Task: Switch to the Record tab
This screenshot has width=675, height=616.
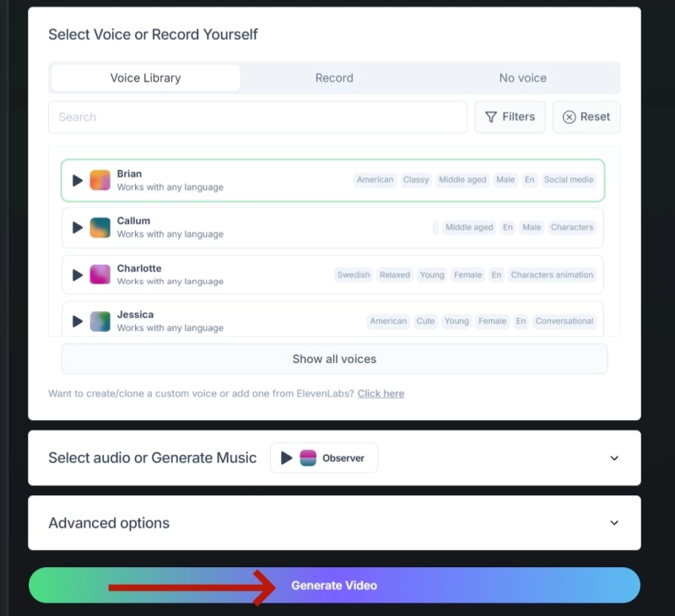Action: 334,78
